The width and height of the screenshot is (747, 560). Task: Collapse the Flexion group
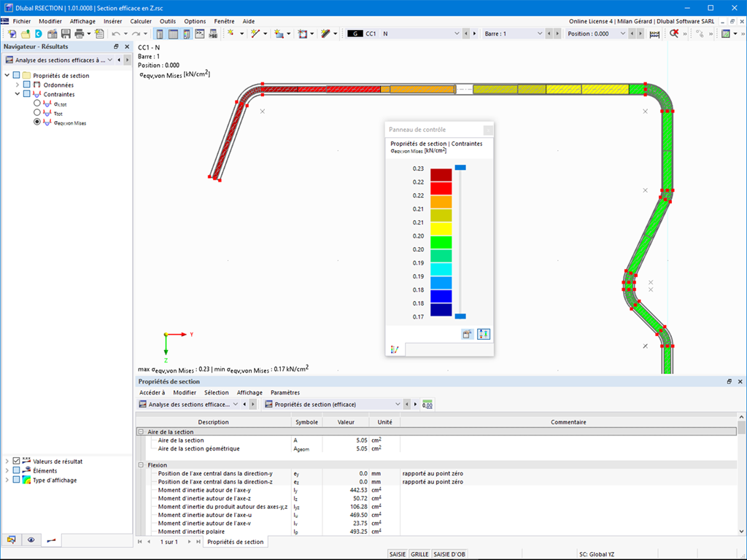[141, 465]
